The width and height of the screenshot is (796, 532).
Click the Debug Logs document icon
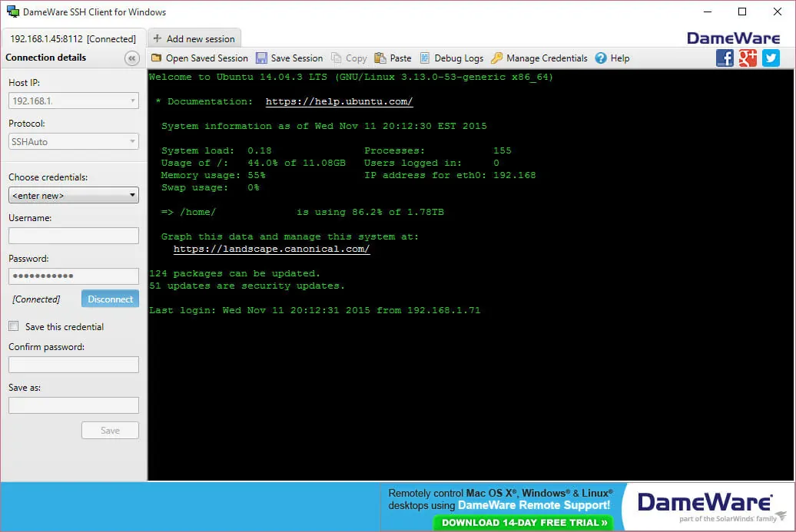[424, 58]
